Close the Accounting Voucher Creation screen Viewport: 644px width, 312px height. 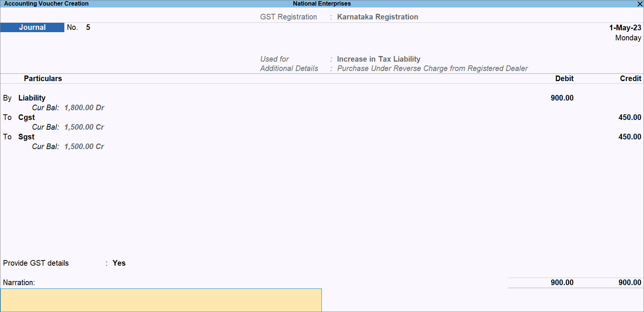pyautogui.click(x=640, y=4)
